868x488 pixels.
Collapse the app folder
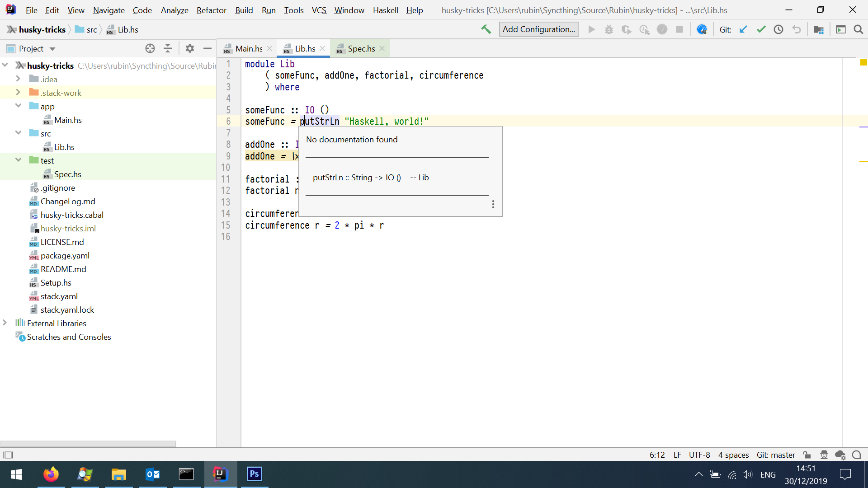click(x=18, y=106)
